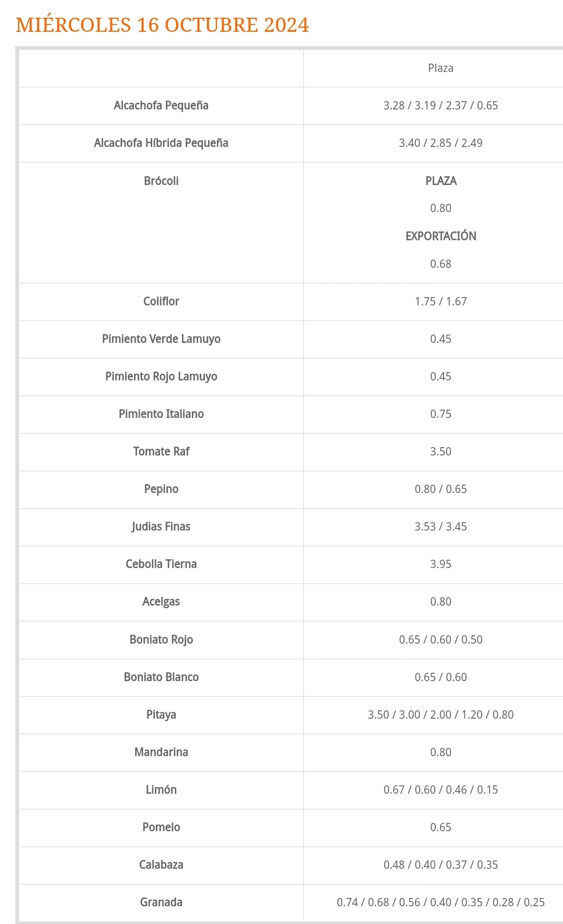Click the Boniato Rojo row label
The height and width of the screenshot is (924, 563).
click(161, 639)
